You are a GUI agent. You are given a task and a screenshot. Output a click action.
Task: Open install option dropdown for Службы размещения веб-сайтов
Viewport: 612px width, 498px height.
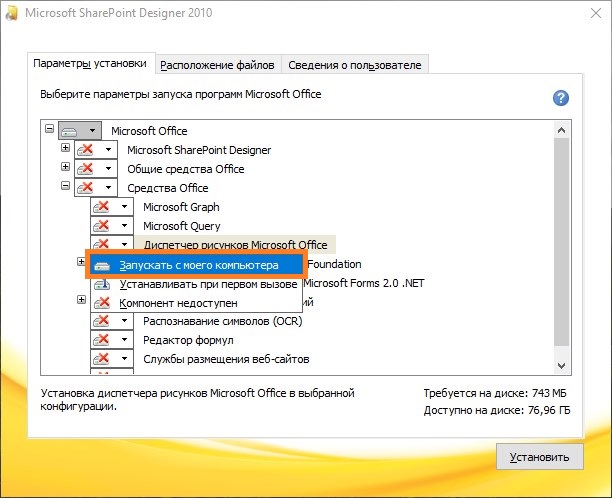pyautogui.click(x=112, y=358)
